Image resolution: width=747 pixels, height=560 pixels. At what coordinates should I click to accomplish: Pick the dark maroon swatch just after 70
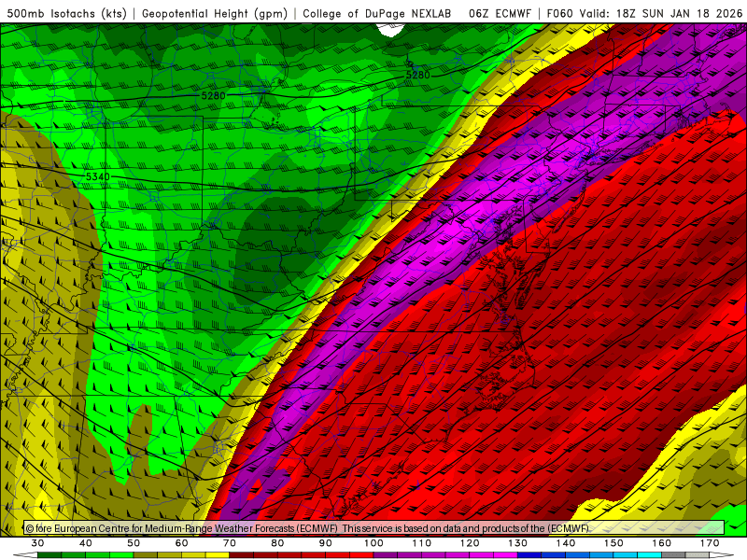point(242,555)
